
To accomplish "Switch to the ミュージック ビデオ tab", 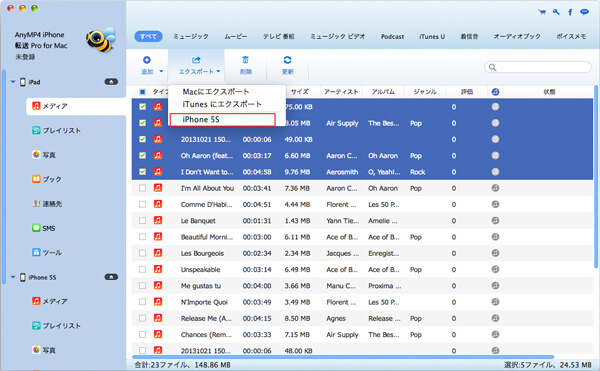I will (x=337, y=37).
